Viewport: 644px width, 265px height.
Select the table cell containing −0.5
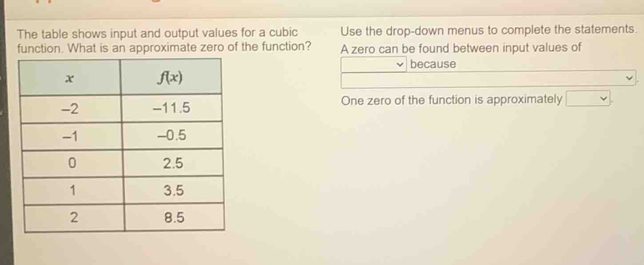coord(171,136)
